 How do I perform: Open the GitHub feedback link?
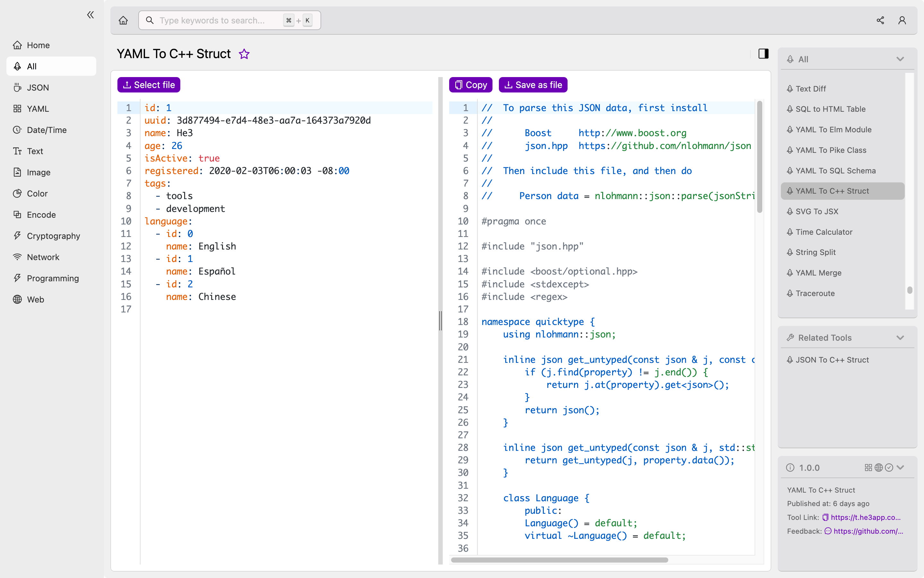click(x=868, y=531)
